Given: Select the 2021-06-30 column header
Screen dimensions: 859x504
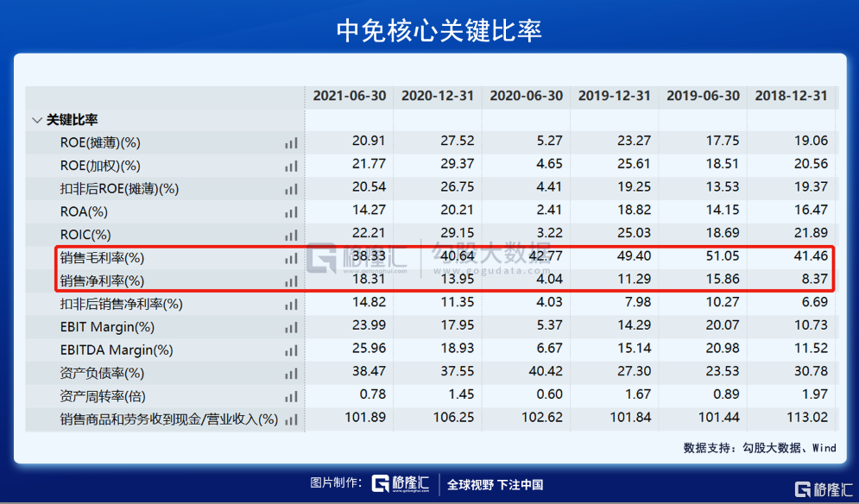Looking at the screenshot, I should [349, 96].
